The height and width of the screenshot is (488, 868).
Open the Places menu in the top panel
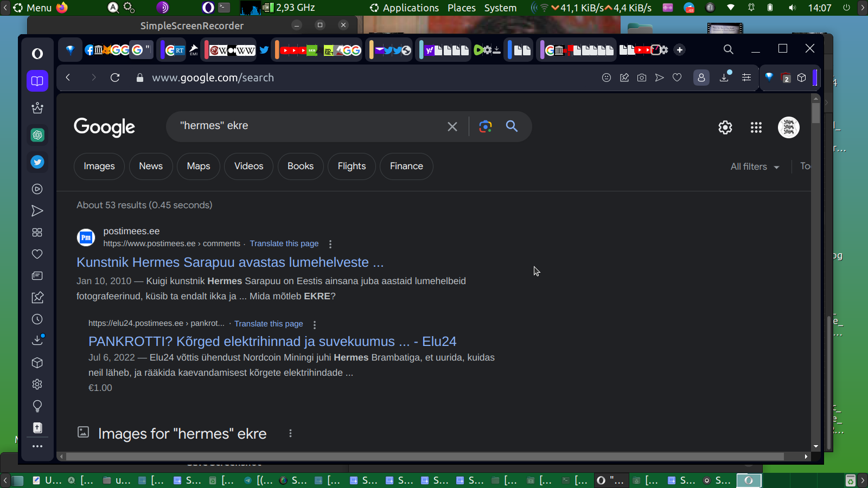[462, 8]
